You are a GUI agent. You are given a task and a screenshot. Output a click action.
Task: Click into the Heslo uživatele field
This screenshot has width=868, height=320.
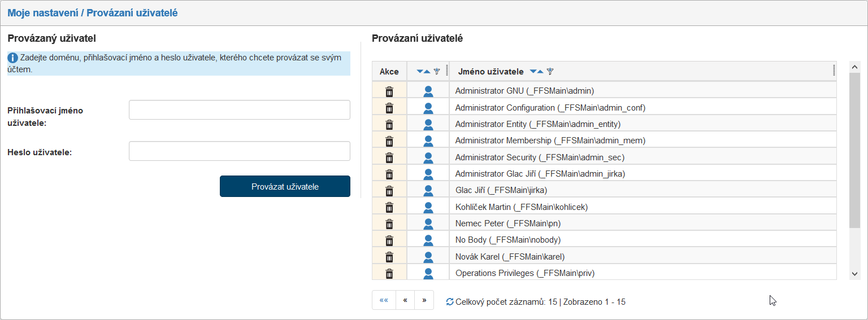240,151
